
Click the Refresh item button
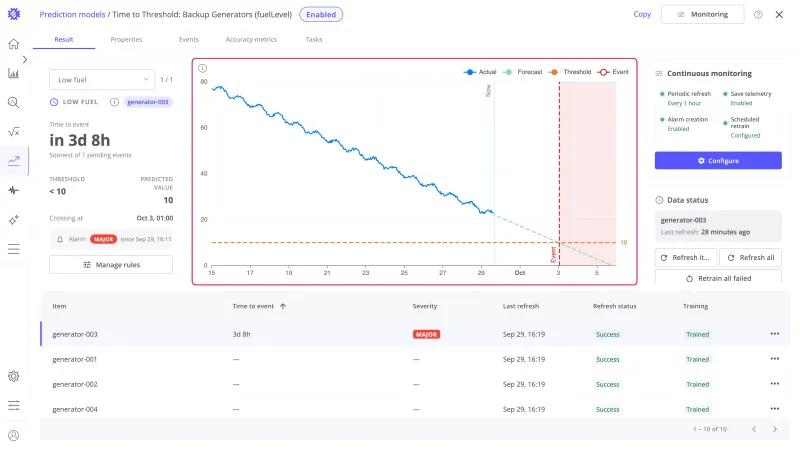[686, 258]
